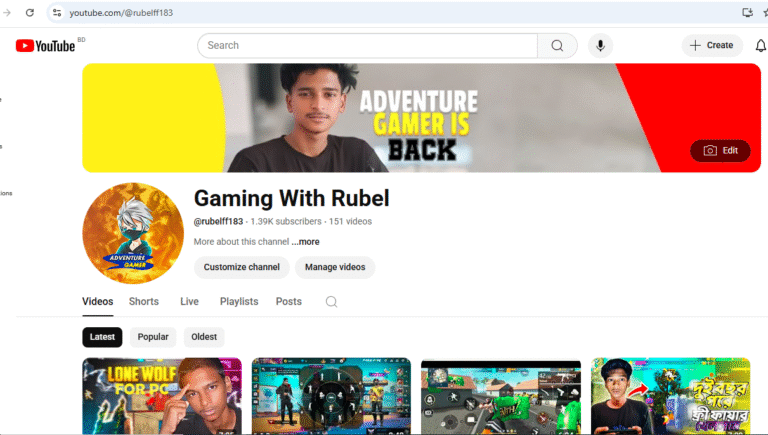Open the Playlists tab

239,302
